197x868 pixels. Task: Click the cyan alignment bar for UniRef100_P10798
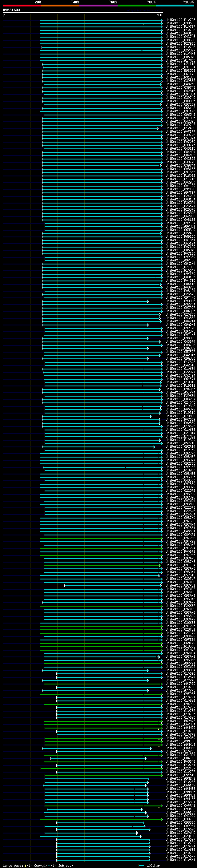tap(101, 20)
